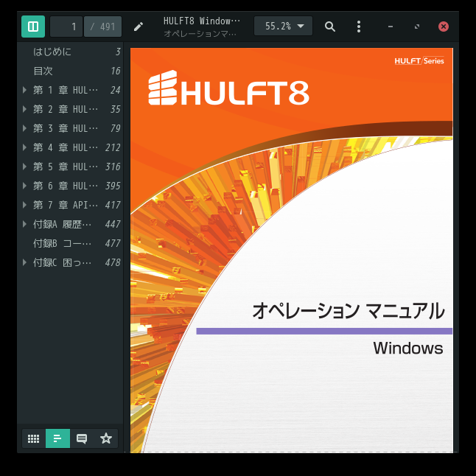Image resolution: width=476 pixels, height=476 pixels.
Task: Open 第 3 章 HUL… chapter at page 79
Action: point(70,128)
